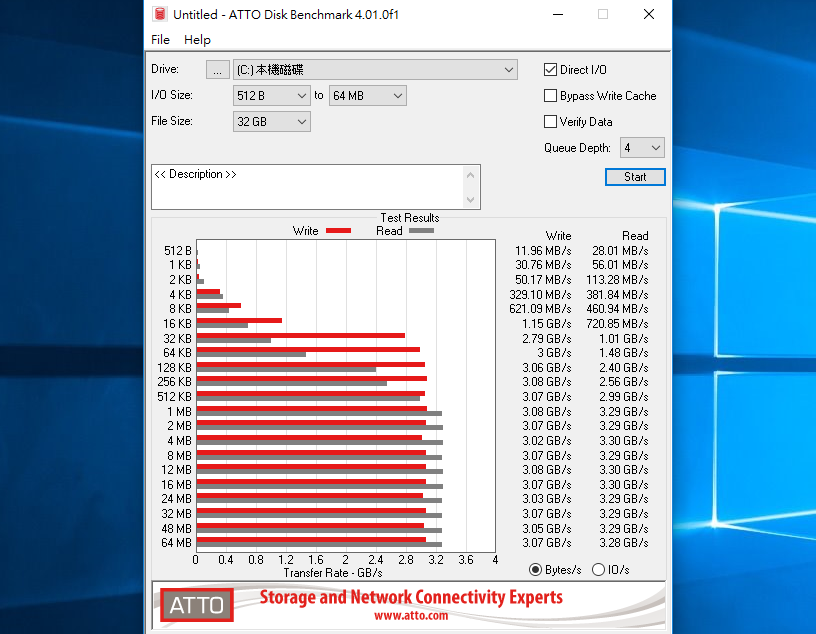
Task: Click the 3.28 GB/s read value
Action: coord(623,543)
